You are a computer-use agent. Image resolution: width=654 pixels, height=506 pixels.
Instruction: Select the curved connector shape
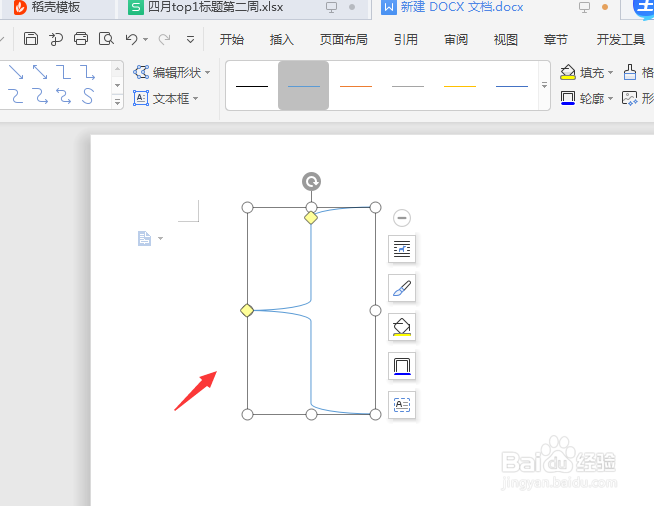click(16, 96)
